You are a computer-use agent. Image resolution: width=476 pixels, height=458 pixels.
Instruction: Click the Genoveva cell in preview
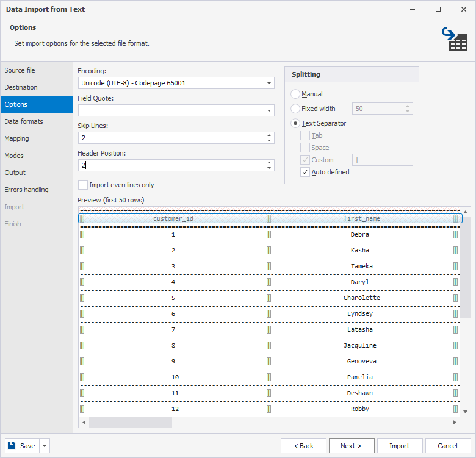pyautogui.click(x=361, y=361)
